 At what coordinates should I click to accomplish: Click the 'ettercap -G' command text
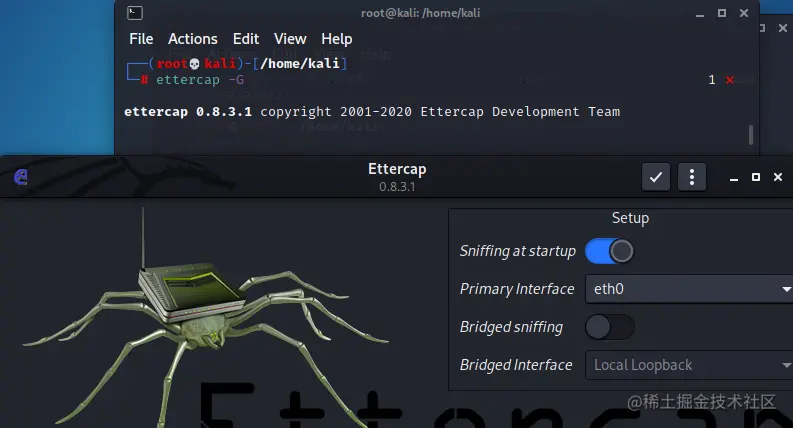(200, 80)
